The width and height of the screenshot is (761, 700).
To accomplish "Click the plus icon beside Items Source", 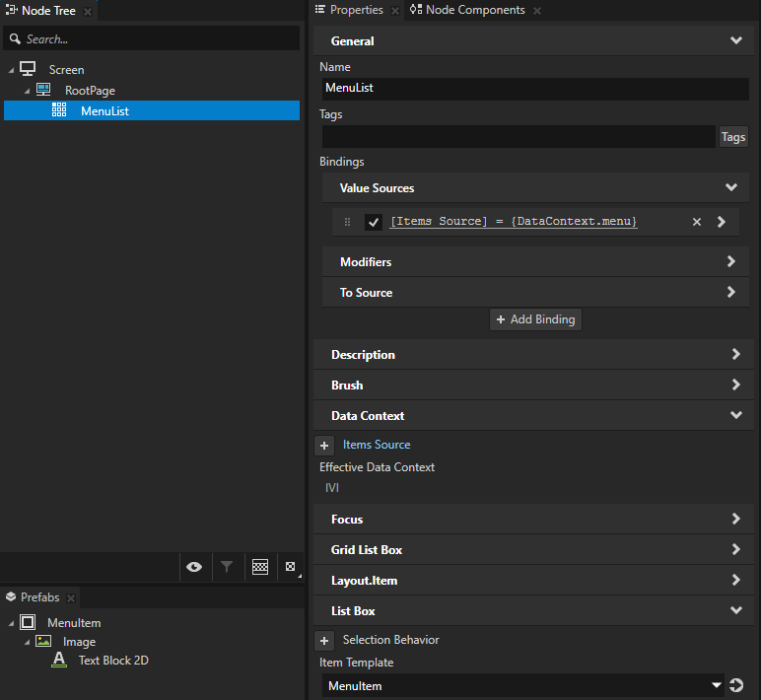I will point(324,445).
